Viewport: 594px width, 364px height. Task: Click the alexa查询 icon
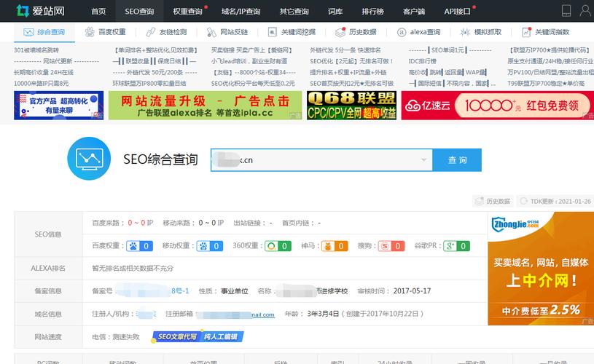click(x=402, y=32)
